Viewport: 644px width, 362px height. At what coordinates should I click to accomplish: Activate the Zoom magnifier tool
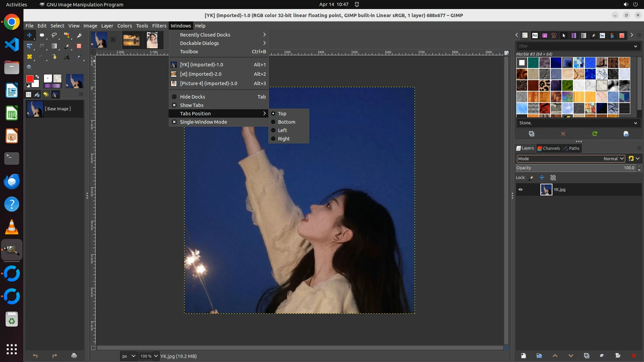click(30, 67)
